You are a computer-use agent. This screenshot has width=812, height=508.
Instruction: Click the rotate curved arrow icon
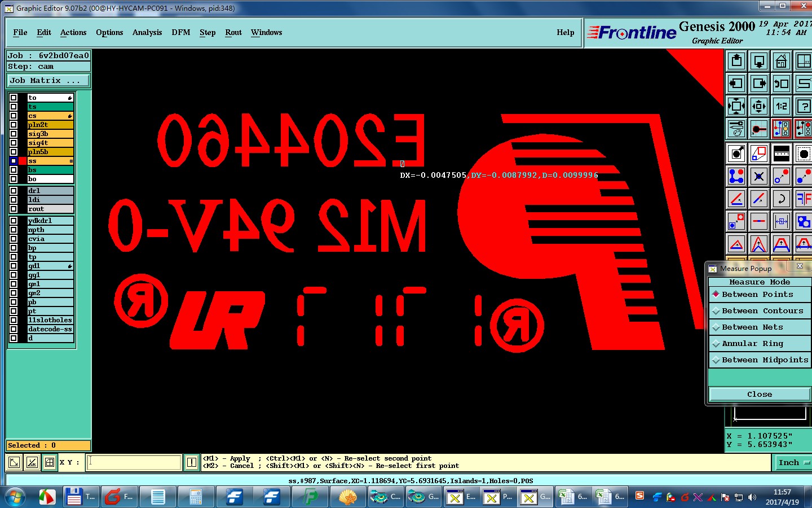[x=782, y=199]
